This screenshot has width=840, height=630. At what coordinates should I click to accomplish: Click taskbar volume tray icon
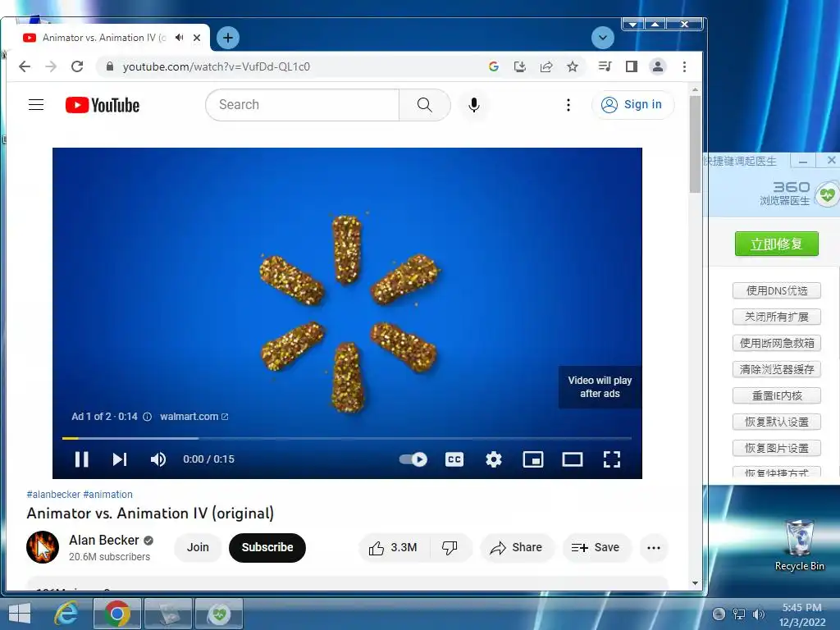click(759, 614)
